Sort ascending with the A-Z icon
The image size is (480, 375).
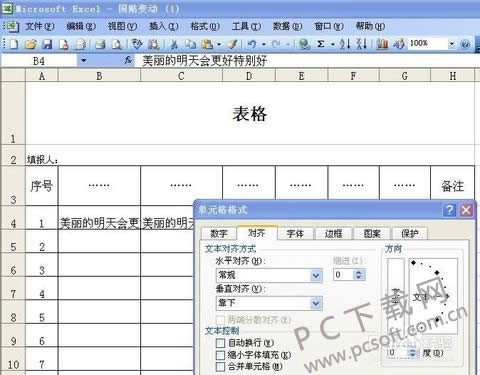[x=345, y=44]
